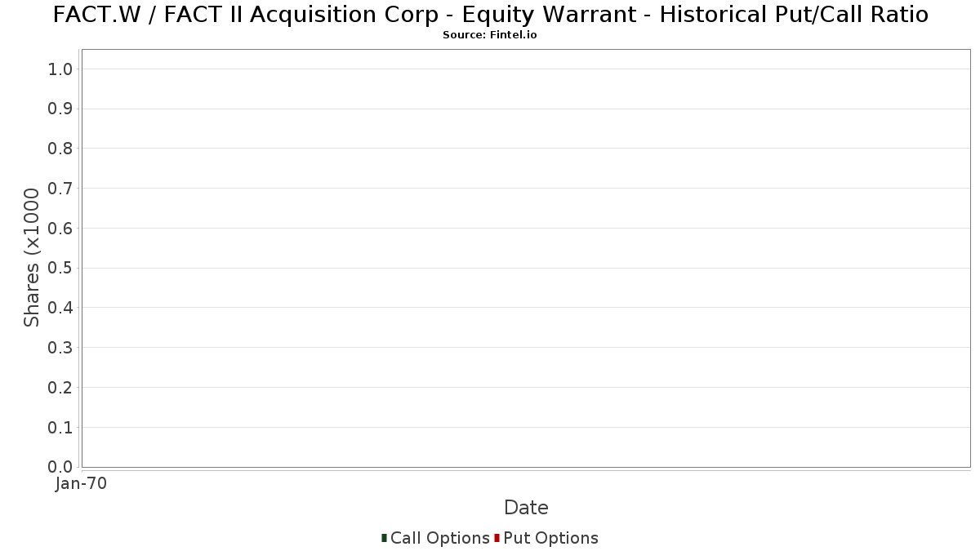Click the 0.6 y-axis tick label
The image size is (980, 551).
tap(60, 229)
